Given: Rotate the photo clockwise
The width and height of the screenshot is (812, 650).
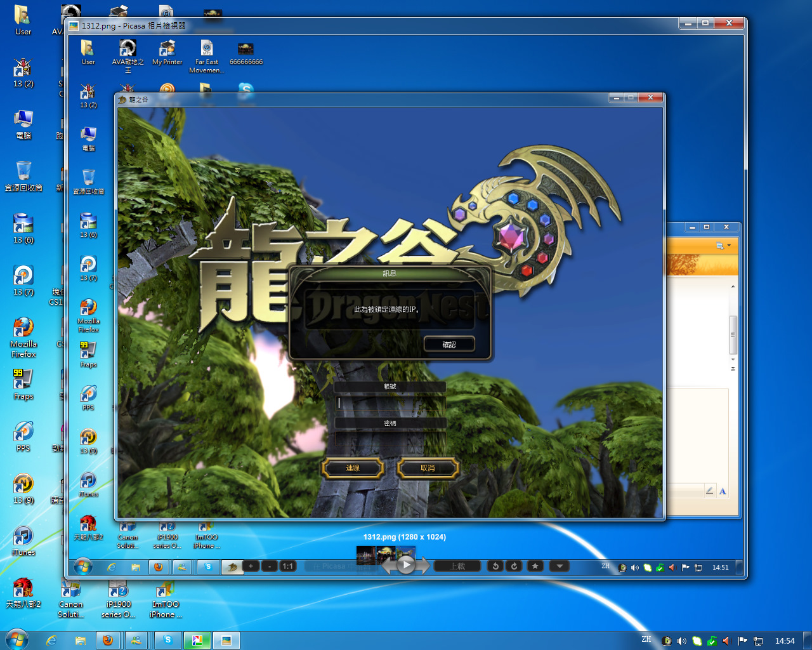Looking at the screenshot, I should pos(514,566).
